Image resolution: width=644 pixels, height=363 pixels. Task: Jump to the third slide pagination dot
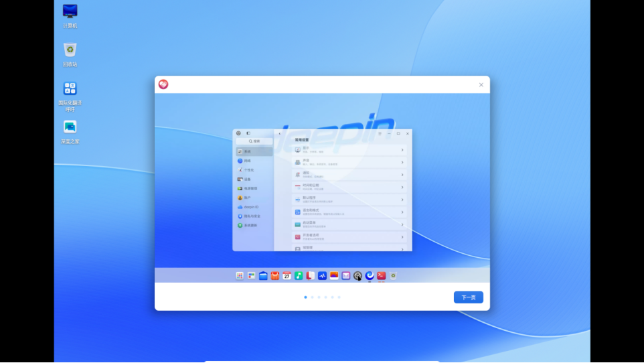pyautogui.click(x=319, y=297)
